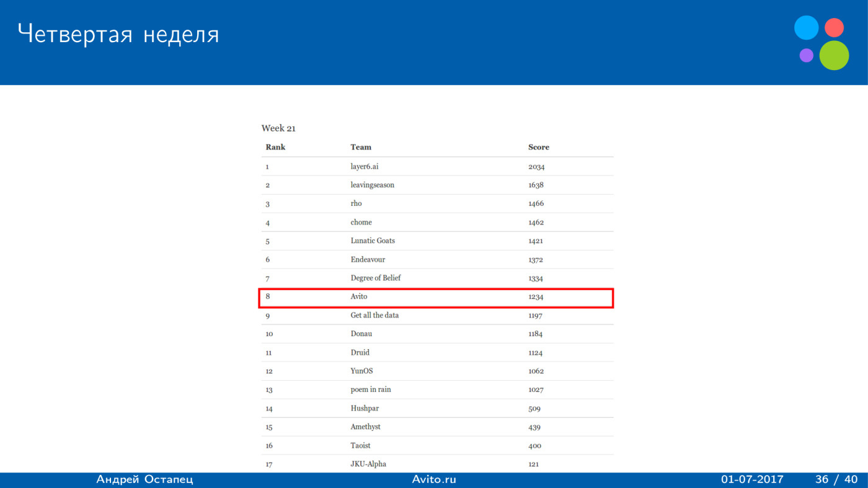
Task: Select team name layer6.ai
Action: pyautogui.click(x=365, y=166)
